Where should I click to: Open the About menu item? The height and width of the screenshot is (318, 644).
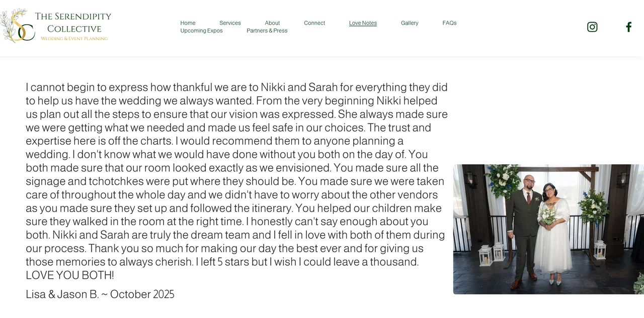(272, 23)
